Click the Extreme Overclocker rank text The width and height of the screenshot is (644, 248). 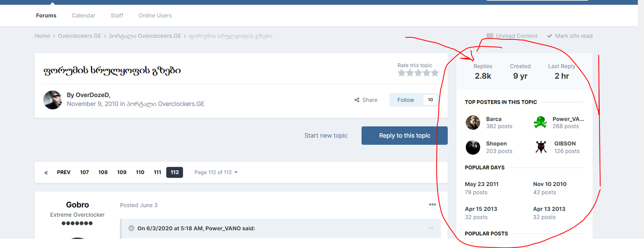(77, 215)
